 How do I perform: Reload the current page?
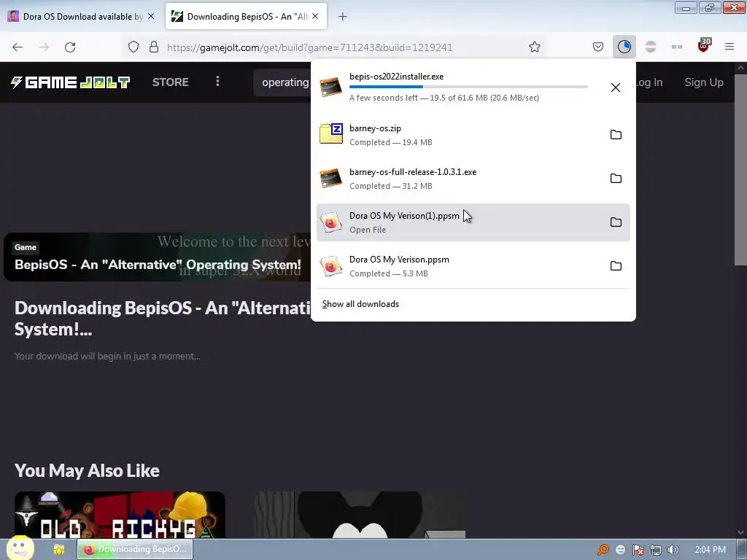(x=70, y=47)
